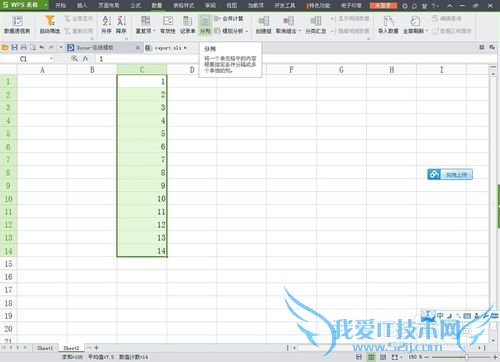Click the blue cloud upload floating button
500x362 pixels.
tap(450, 174)
